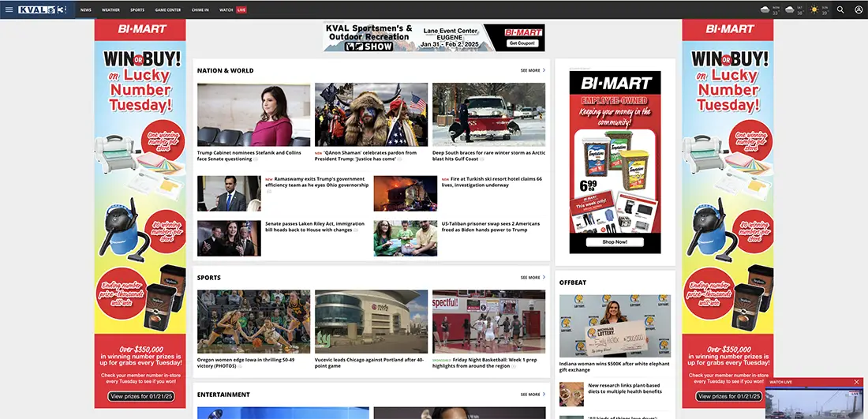Expand Nation & World See More
Screen dimensions: 868x419
pos(533,70)
